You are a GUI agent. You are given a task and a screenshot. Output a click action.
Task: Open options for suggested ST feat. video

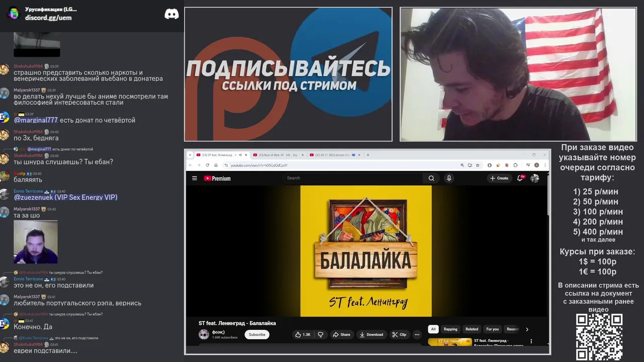[531, 341]
